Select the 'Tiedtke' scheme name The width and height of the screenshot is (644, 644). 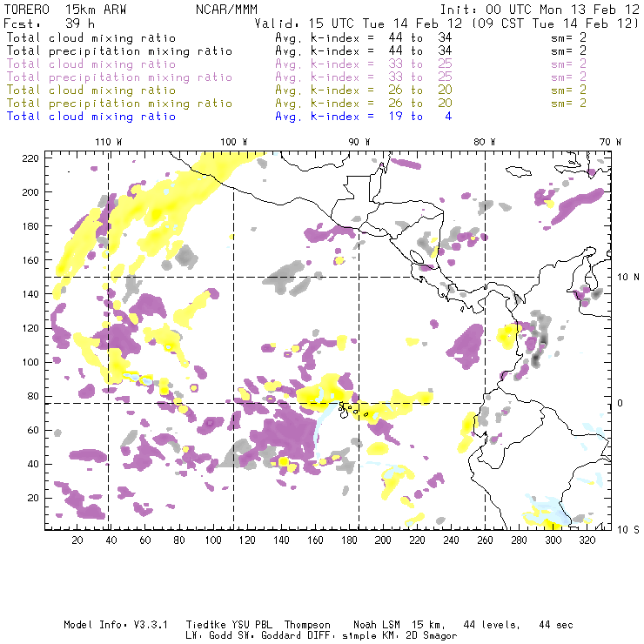tap(205, 625)
